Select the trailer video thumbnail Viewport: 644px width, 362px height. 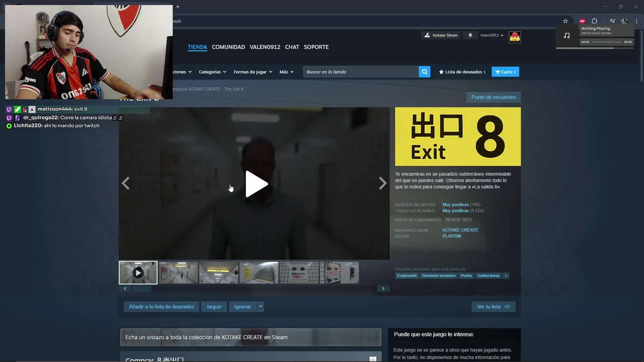point(138,273)
